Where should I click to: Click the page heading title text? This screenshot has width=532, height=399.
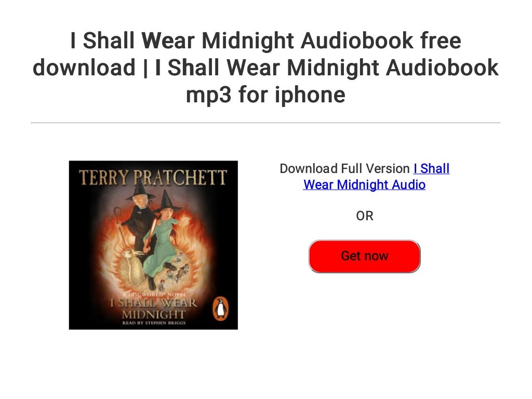265,67
